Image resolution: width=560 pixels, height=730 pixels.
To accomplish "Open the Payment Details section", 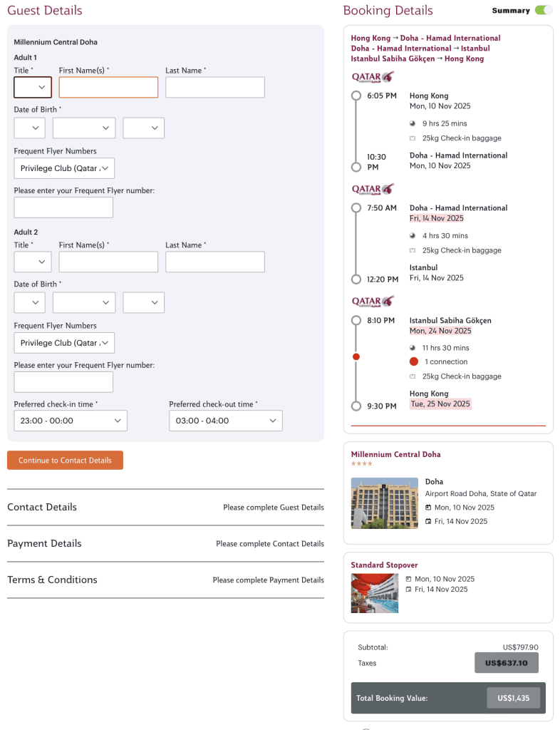I will [x=44, y=543].
